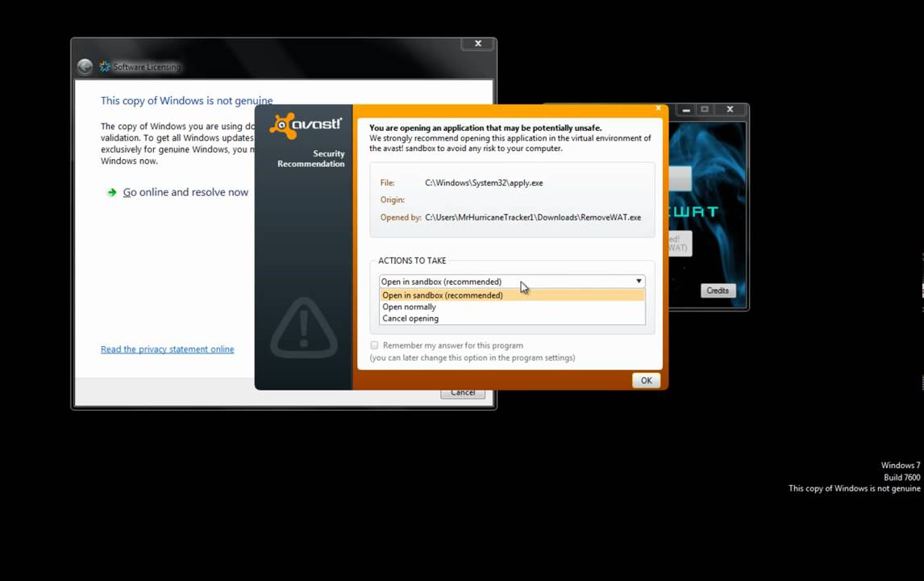
Task: Minimize the RemoveWAT window
Action: pyautogui.click(x=686, y=109)
